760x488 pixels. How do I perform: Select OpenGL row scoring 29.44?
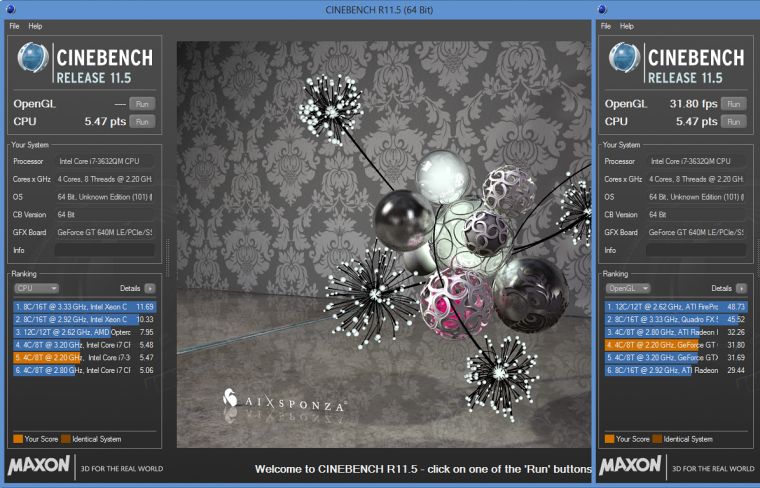(676, 370)
